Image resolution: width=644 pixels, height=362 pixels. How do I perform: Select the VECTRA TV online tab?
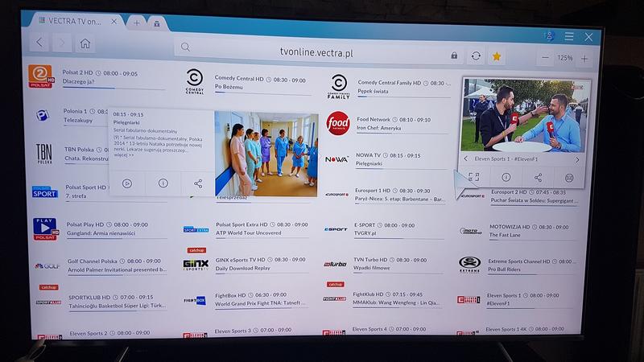[x=74, y=21]
